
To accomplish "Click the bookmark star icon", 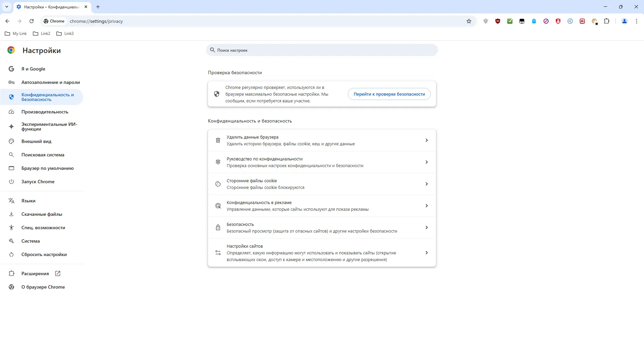I will point(469,21).
